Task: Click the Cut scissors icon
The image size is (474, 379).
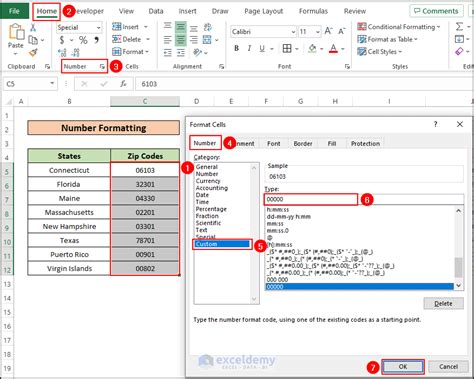Action: pyautogui.click(x=33, y=27)
